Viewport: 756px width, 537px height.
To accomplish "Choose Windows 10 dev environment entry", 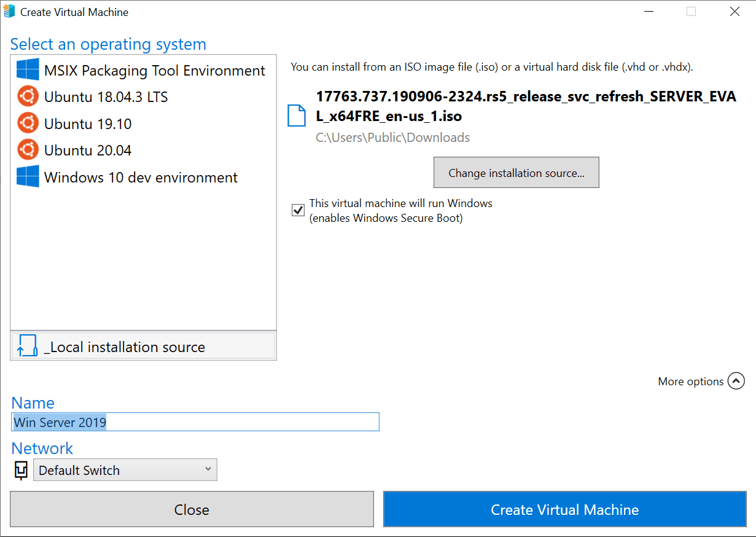I will [139, 177].
